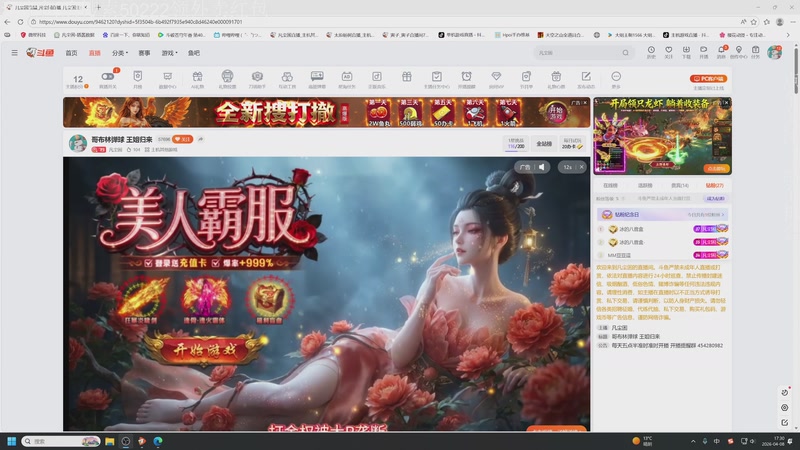Open the program list icon
Screen dimensions: 800x450
point(526,77)
